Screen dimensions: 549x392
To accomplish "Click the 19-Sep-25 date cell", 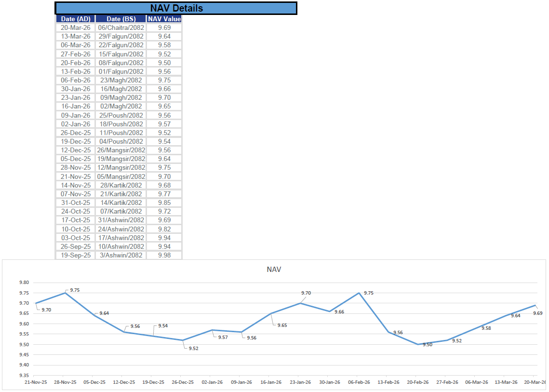I will click(x=75, y=255).
